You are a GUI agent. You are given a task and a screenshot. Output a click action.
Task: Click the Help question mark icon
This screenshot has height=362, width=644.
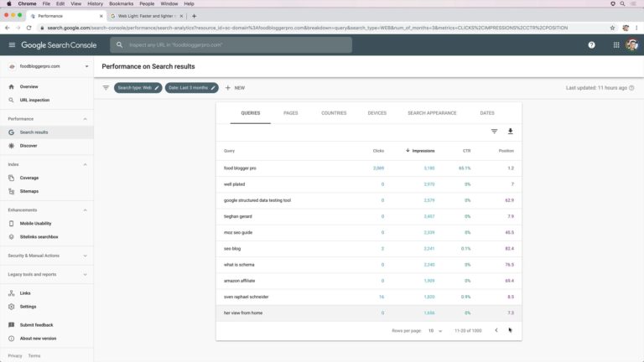coord(591,45)
